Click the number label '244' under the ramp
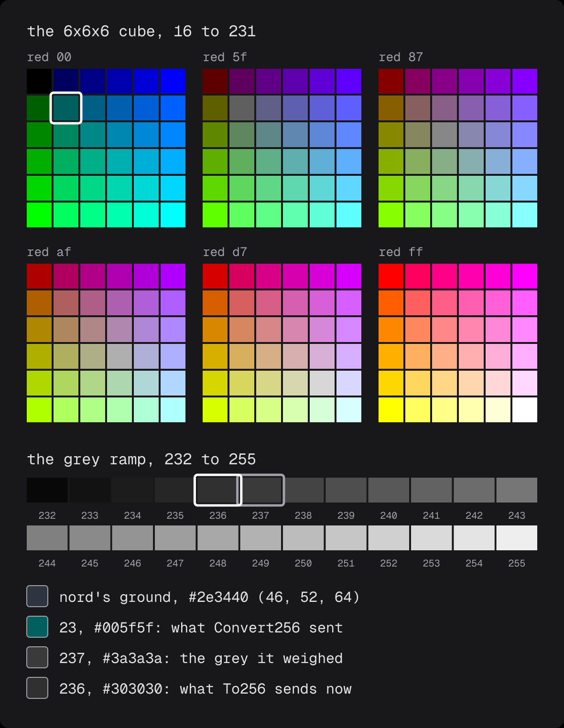This screenshot has width=564, height=728. pos(47,563)
